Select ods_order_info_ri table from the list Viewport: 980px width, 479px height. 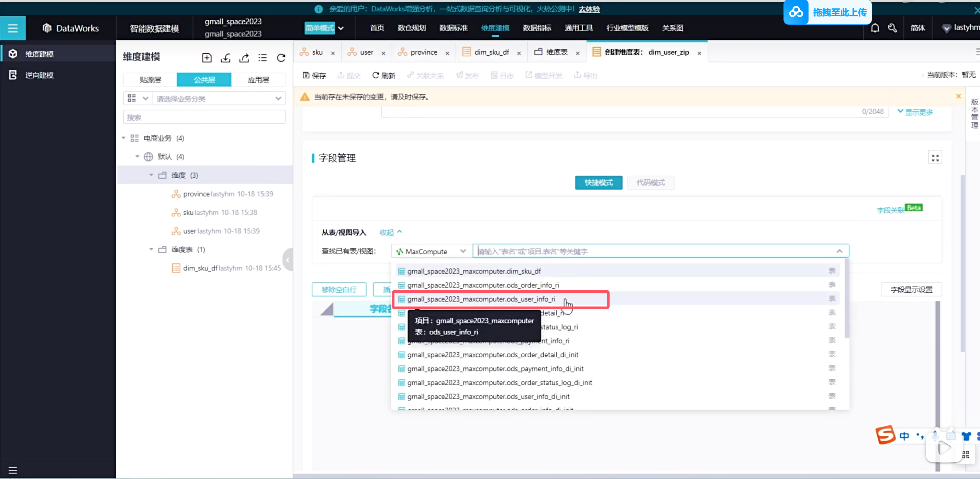(x=483, y=285)
